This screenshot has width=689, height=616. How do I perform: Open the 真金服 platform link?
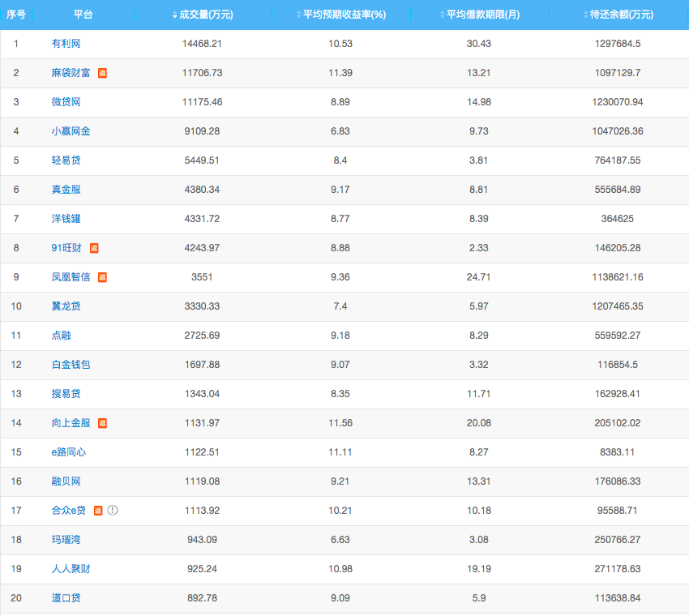coord(66,190)
